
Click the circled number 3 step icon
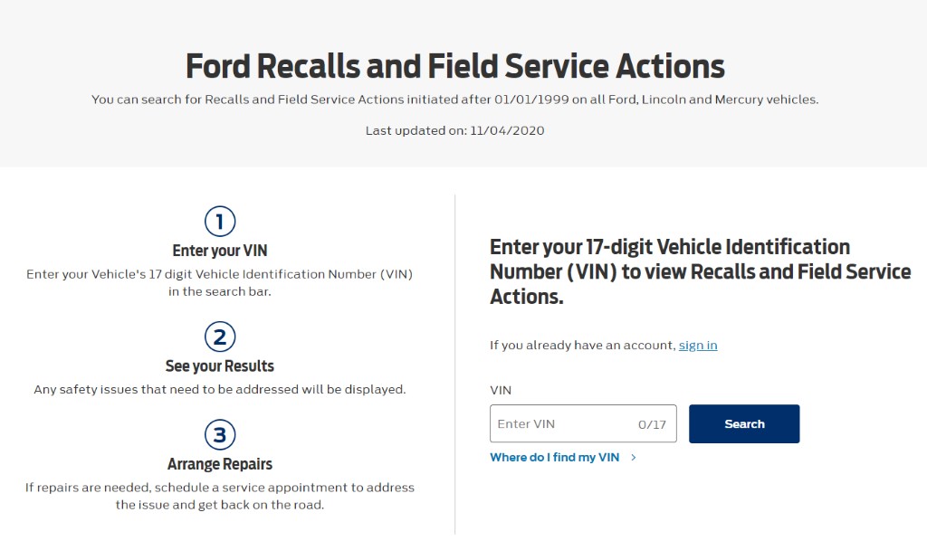coord(220,434)
